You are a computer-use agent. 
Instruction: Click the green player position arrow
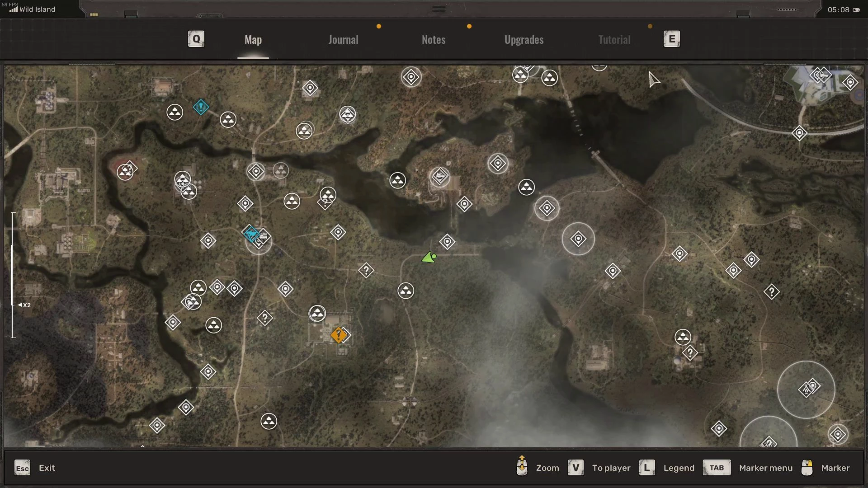coord(428,258)
